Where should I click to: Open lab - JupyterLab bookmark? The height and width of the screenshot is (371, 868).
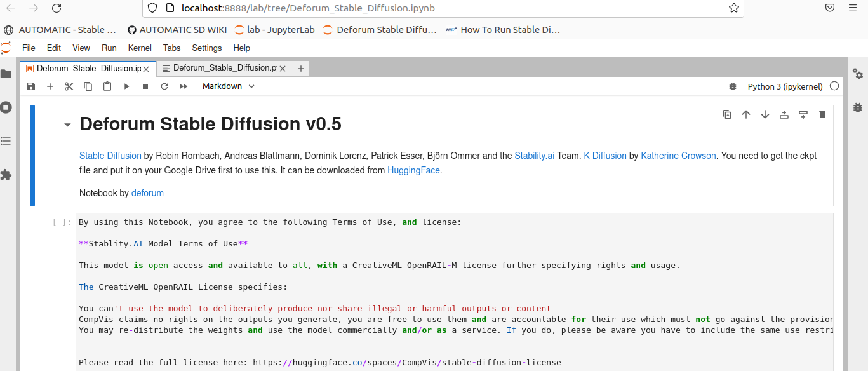pyautogui.click(x=275, y=30)
